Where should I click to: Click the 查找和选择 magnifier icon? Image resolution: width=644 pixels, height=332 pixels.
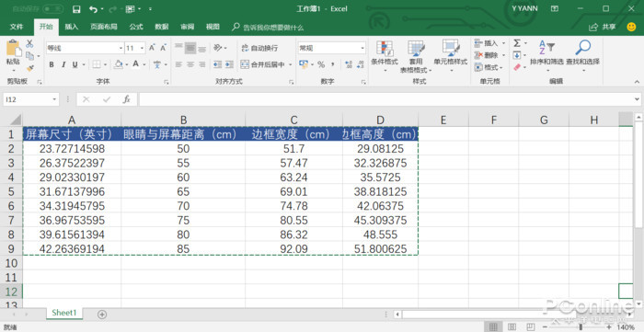tap(582, 48)
